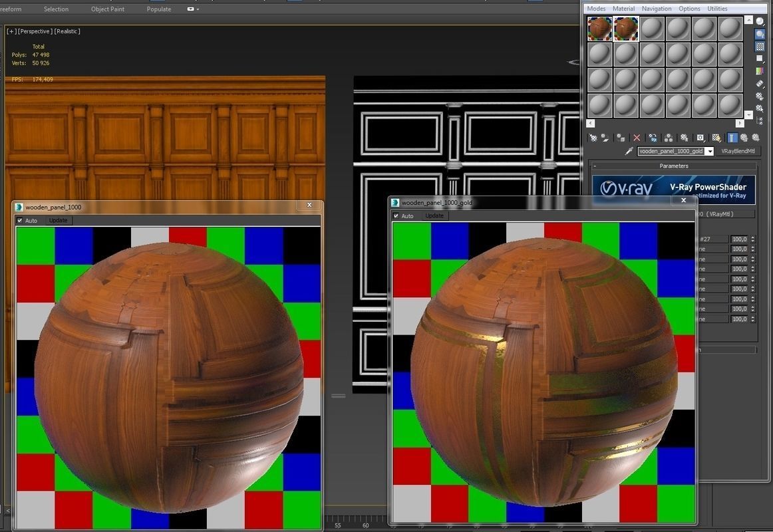Click the Make Unique icon
Screen dimensions: 773x532
(669, 138)
